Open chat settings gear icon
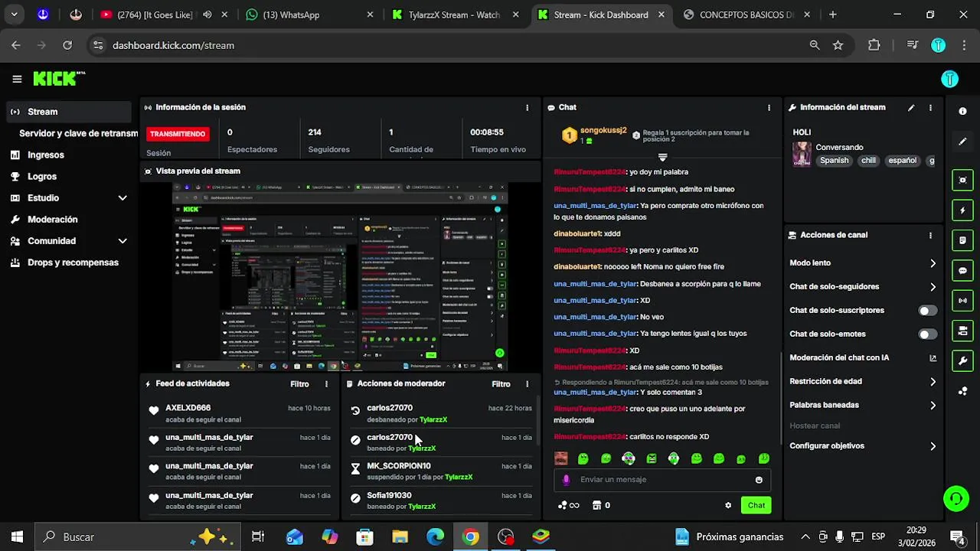This screenshot has width=980, height=551. pos(728,505)
